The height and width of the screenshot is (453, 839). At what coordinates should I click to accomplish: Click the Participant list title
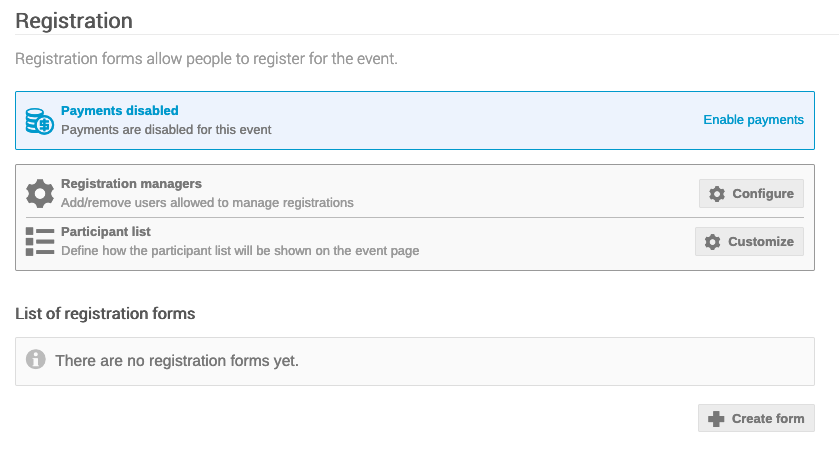[x=106, y=232]
